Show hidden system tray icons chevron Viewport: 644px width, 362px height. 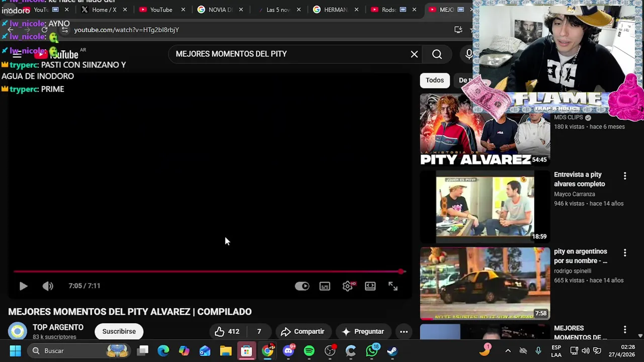coord(508,351)
